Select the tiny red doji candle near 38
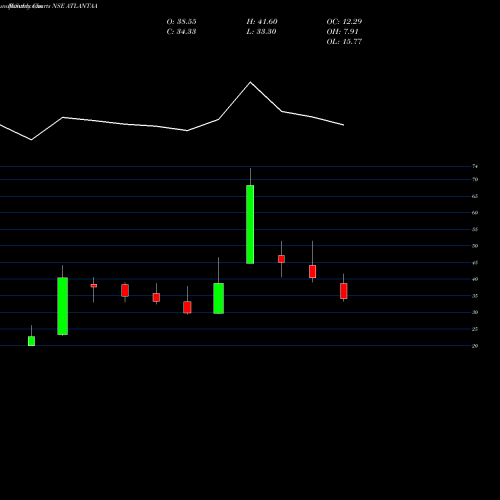 click(x=94, y=285)
